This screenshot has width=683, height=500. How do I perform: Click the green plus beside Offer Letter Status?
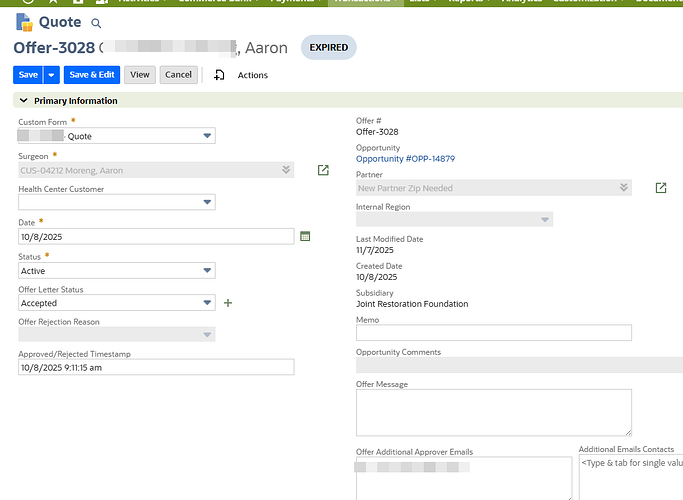click(x=228, y=303)
